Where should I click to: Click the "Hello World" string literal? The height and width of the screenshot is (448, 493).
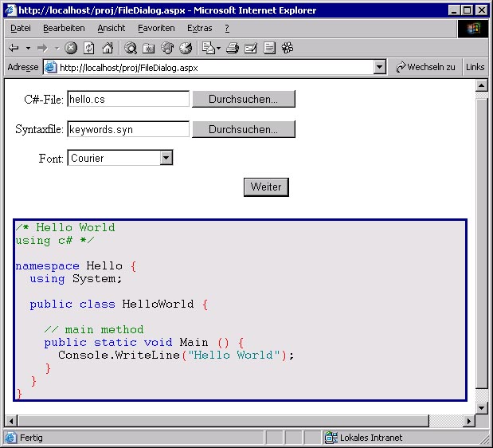pyautogui.click(x=234, y=356)
